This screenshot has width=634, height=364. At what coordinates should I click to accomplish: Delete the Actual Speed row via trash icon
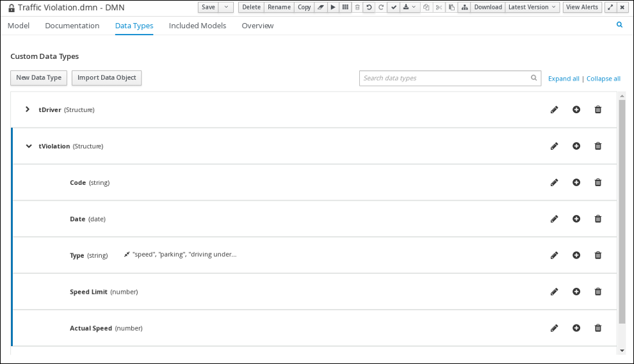[598, 328]
